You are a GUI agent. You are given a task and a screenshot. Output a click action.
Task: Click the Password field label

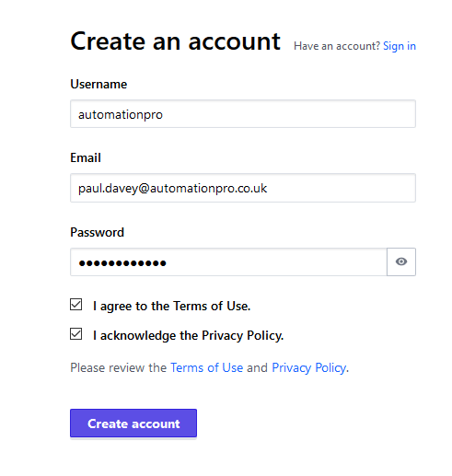click(x=97, y=232)
